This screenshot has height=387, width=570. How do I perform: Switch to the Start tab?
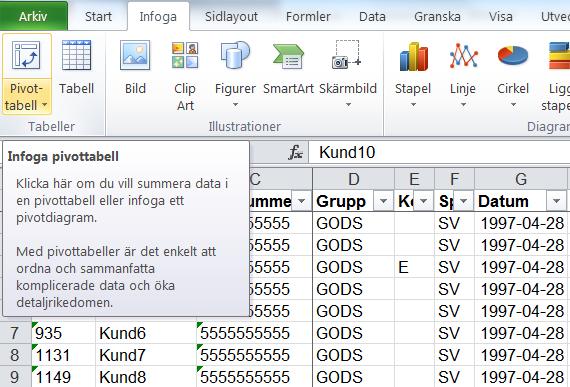(x=98, y=16)
